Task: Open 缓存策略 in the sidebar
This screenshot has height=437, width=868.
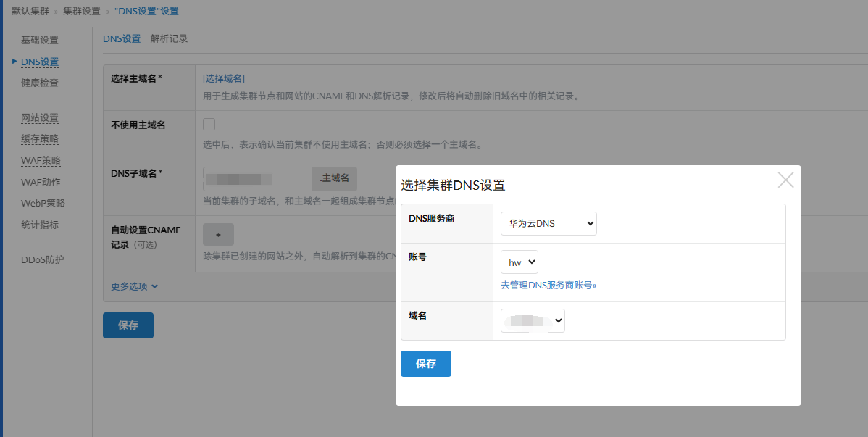Action: [x=40, y=138]
